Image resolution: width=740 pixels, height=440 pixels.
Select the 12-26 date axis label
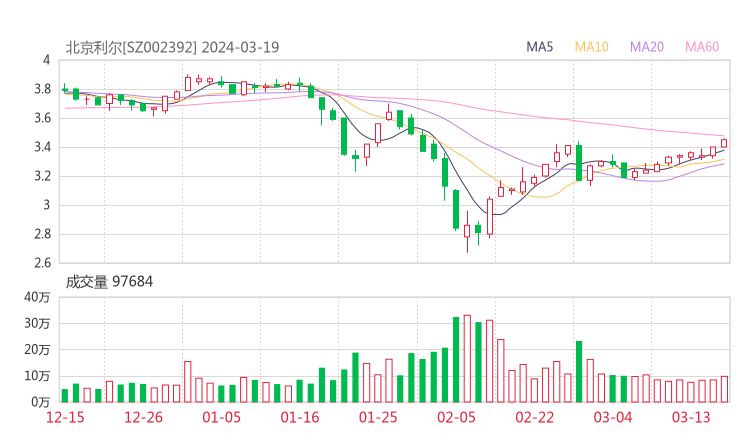(143, 417)
